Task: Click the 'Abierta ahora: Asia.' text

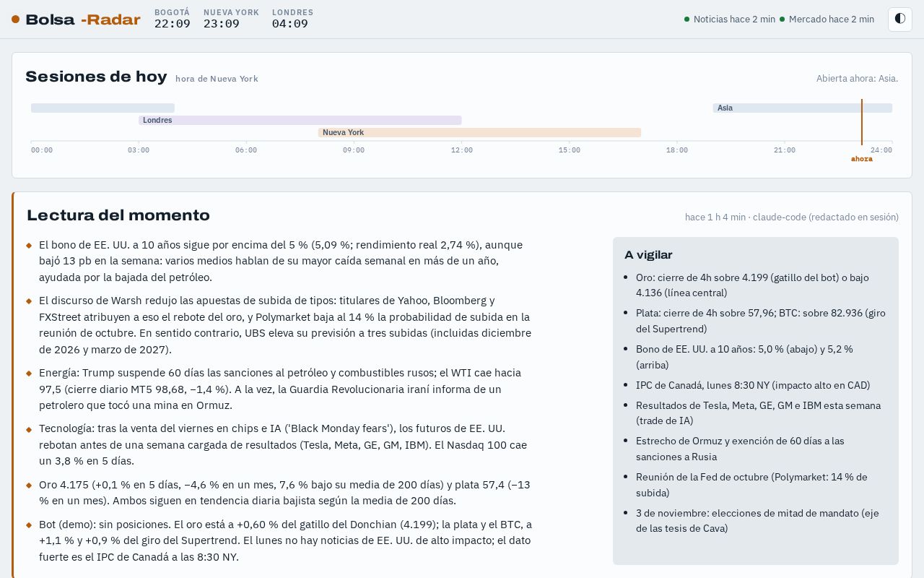Action: pos(857,79)
